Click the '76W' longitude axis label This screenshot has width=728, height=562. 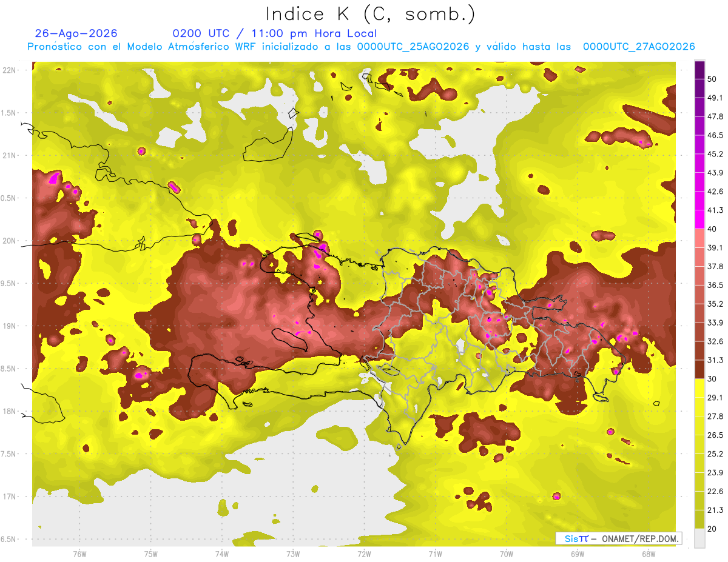point(79,554)
